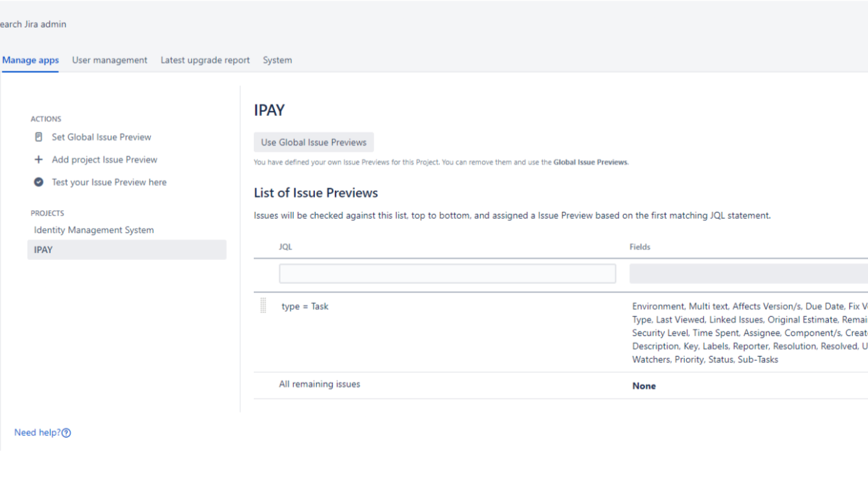
Task: Switch to the Manage apps tab
Action: (x=30, y=60)
